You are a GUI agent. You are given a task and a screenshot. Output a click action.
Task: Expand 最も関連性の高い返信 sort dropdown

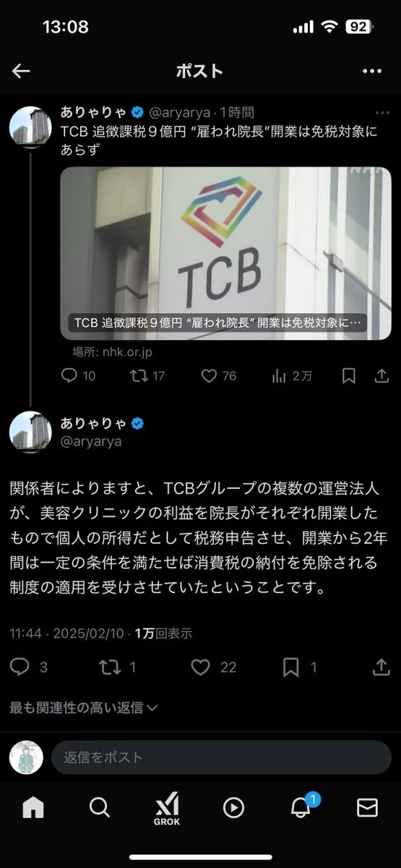tap(83, 707)
